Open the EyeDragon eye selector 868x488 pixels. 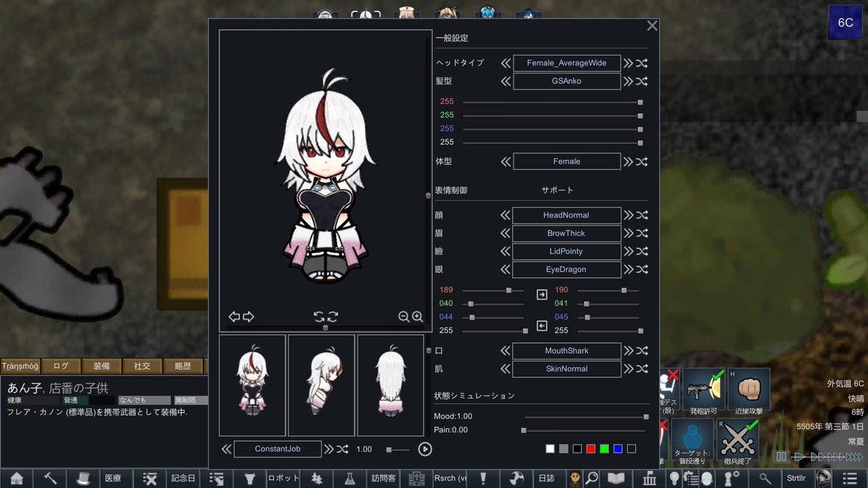[x=567, y=269]
